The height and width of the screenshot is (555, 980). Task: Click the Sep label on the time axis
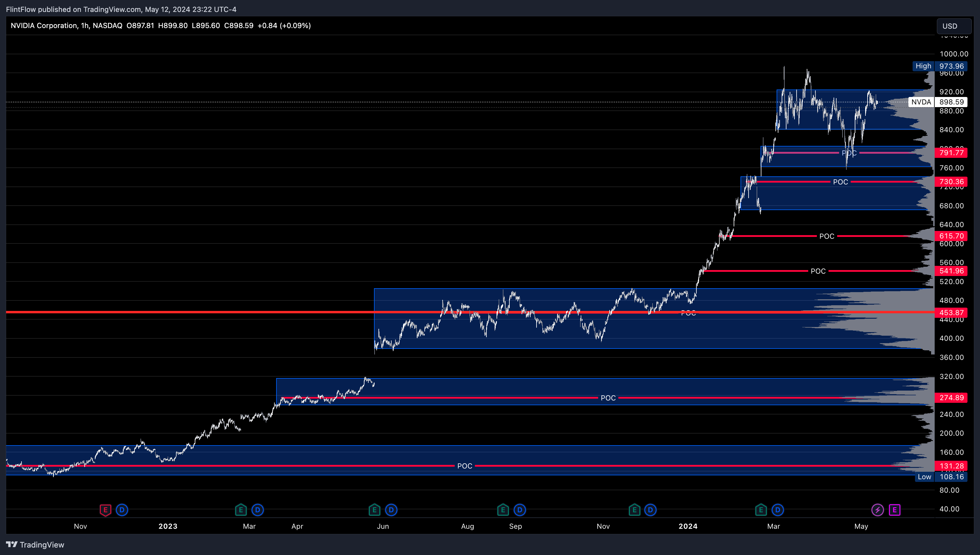click(x=515, y=526)
